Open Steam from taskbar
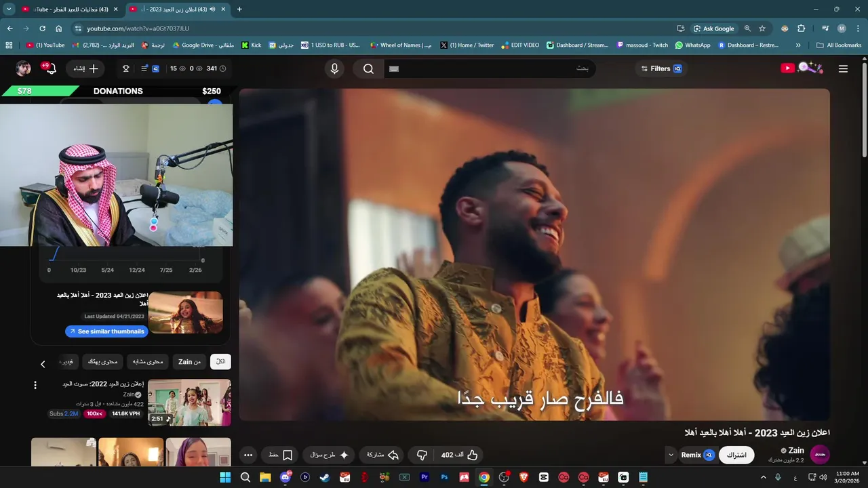This screenshot has width=868, height=488. point(325,477)
